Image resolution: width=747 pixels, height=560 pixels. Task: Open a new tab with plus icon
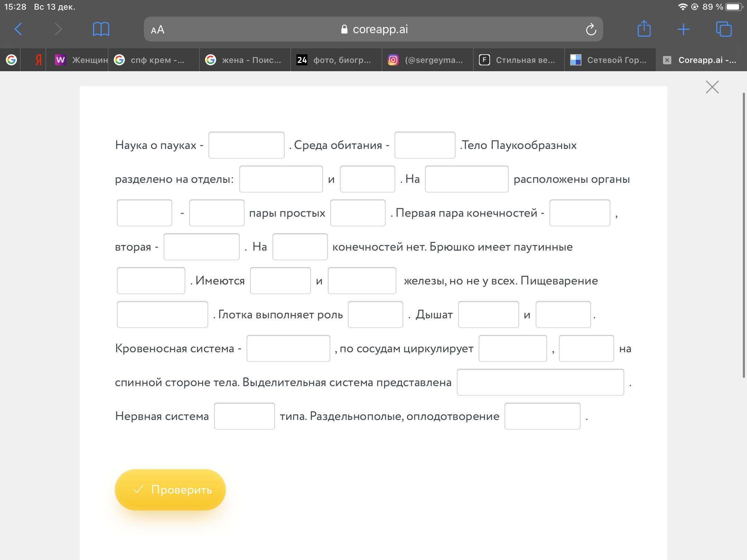(683, 29)
